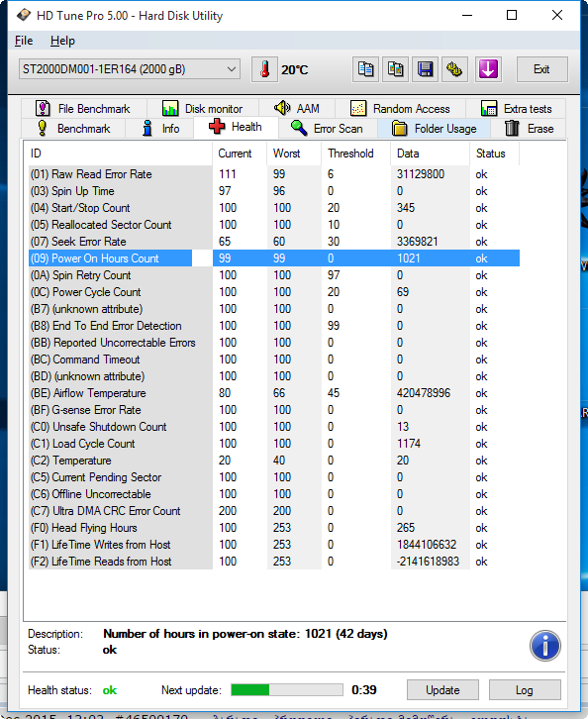Select the Offline Uncorrectable row
The width and height of the screenshot is (588, 719).
(x=274, y=494)
